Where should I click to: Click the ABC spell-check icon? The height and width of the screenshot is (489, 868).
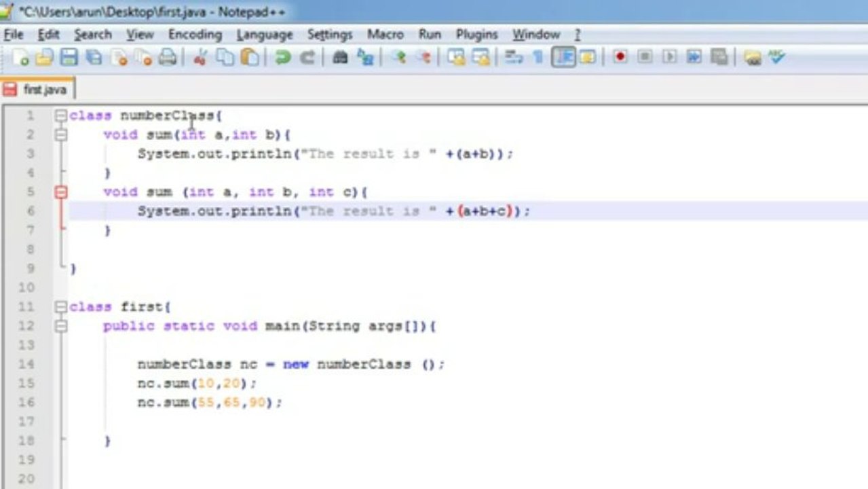pyautogui.click(x=776, y=58)
